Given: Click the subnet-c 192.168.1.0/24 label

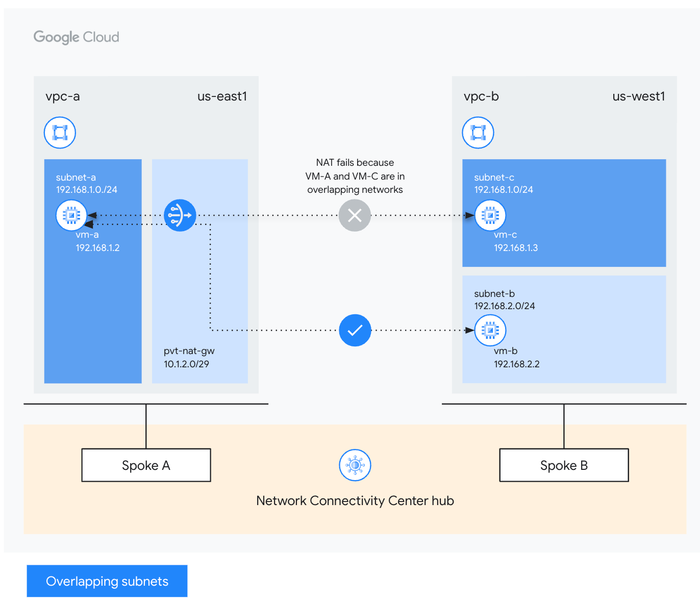Looking at the screenshot, I should pyautogui.click(x=504, y=184).
